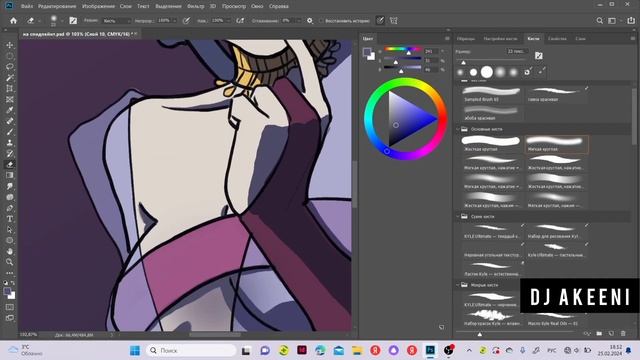Click the brush Size slider handle
This screenshot has width=640, height=360.
463,62
